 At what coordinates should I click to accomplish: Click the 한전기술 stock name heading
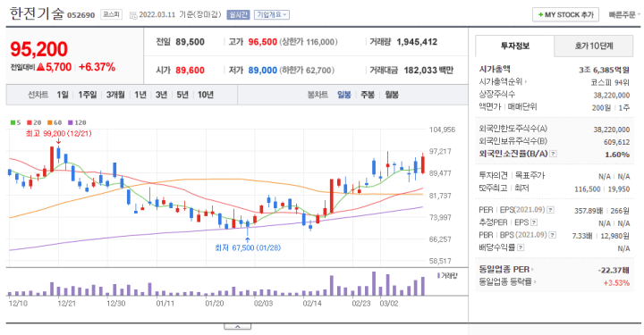coord(37,13)
